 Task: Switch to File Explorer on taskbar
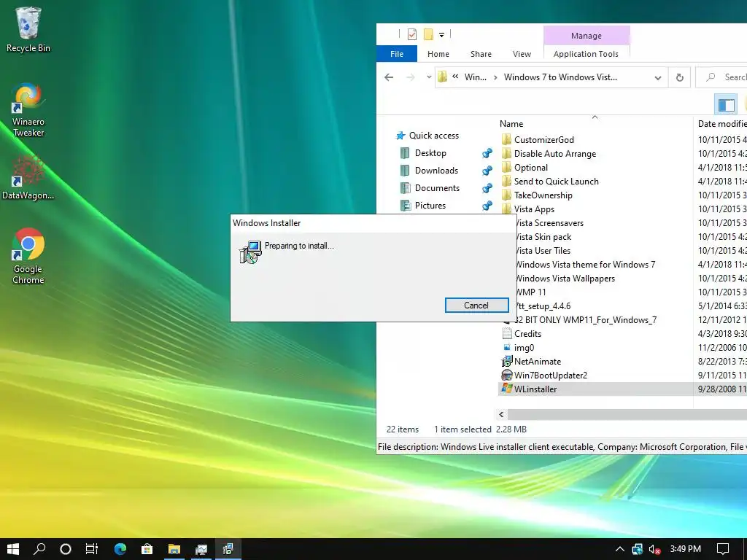[174, 549]
